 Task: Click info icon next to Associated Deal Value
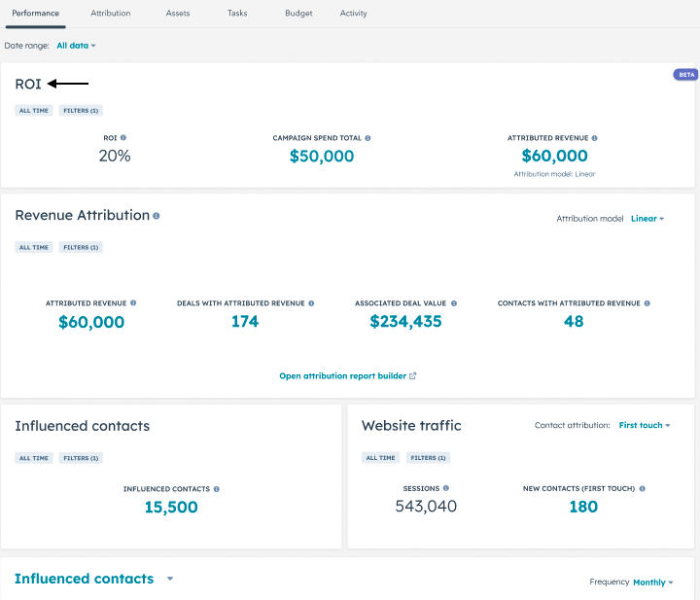pos(454,303)
